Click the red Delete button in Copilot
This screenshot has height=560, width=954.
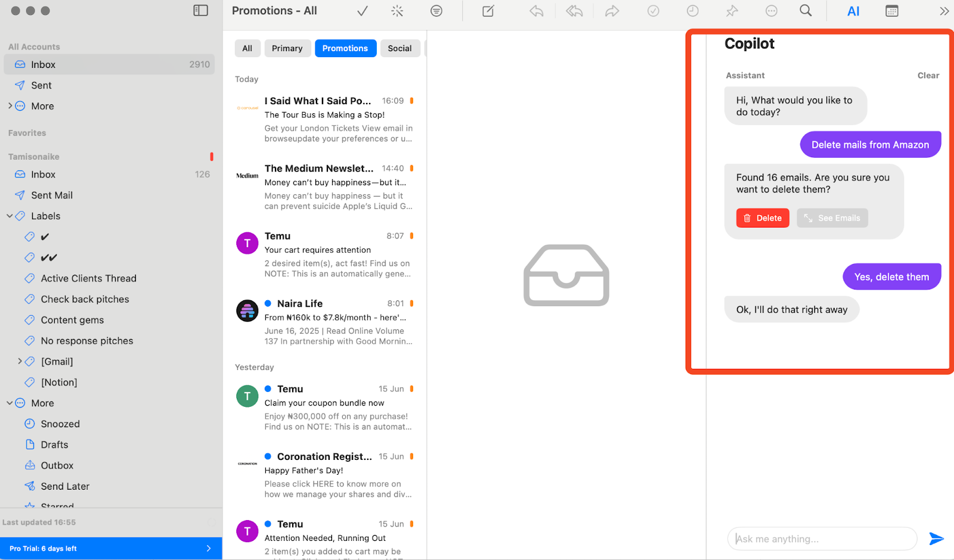(763, 218)
